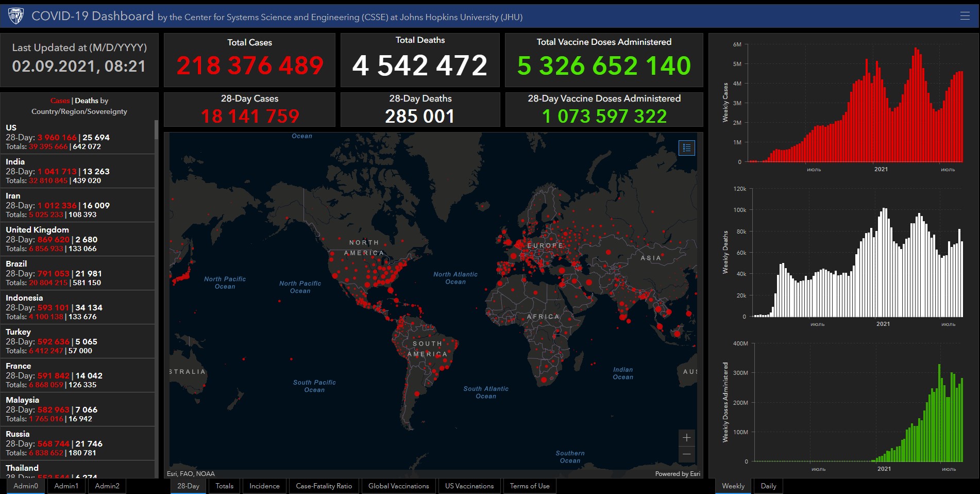Image resolution: width=980 pixels, height=494 pixels.
Task: Open the Admin2 level tab
Action: (107, 486)
